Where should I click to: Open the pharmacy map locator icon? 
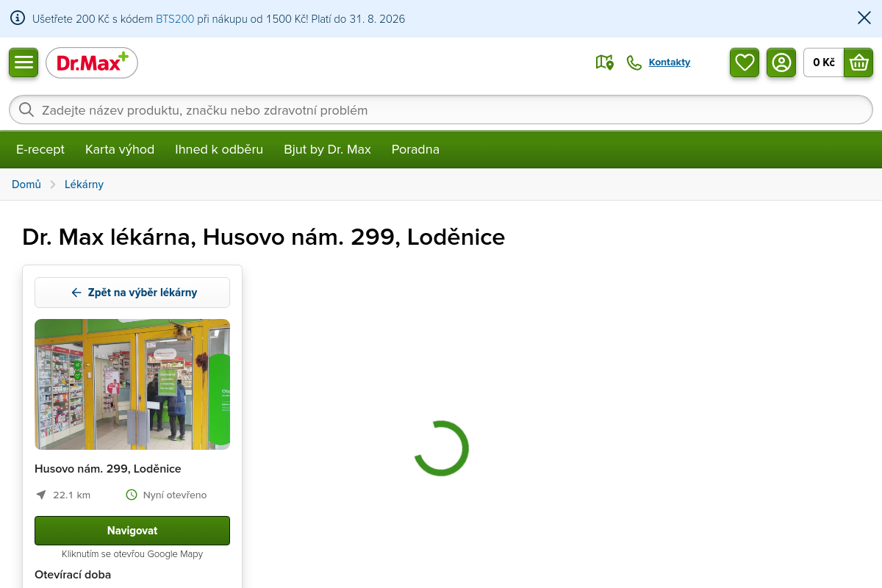(x=604, y=62)
